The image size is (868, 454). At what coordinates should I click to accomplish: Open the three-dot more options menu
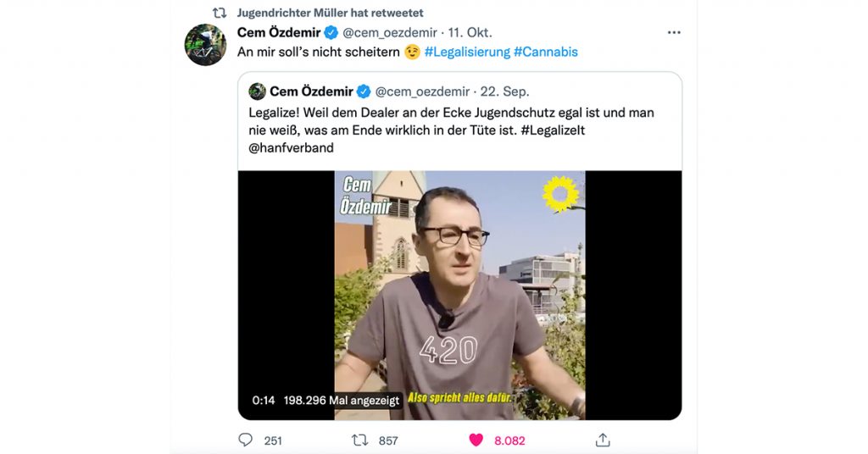[x=674, y=32]
